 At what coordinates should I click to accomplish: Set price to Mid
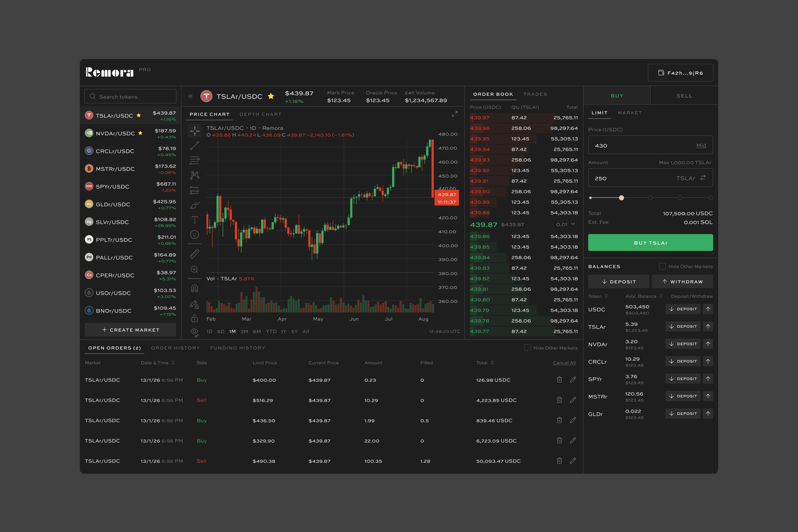coord(701,145)
